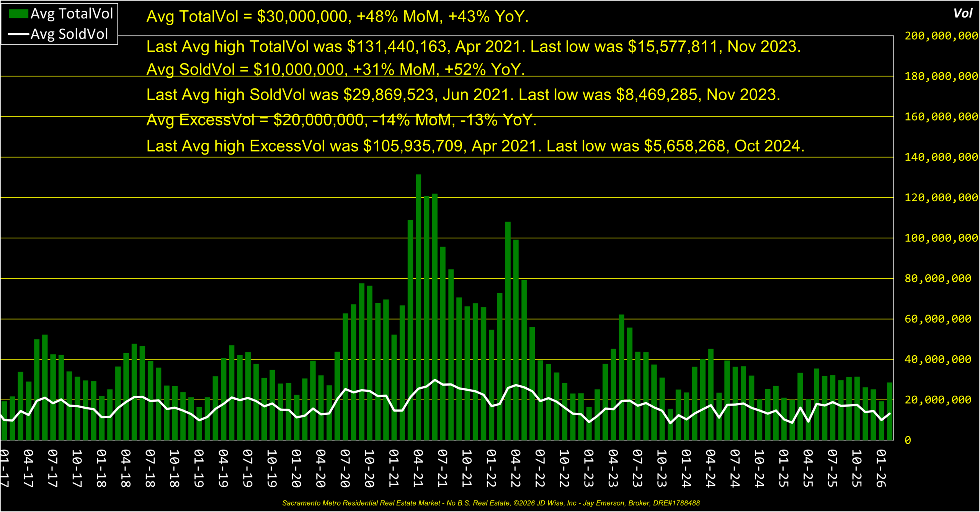The height and width of the screenshot is (512, 980).
Task: Click the 04-23 x-axis date label
Action: point(613,468)
